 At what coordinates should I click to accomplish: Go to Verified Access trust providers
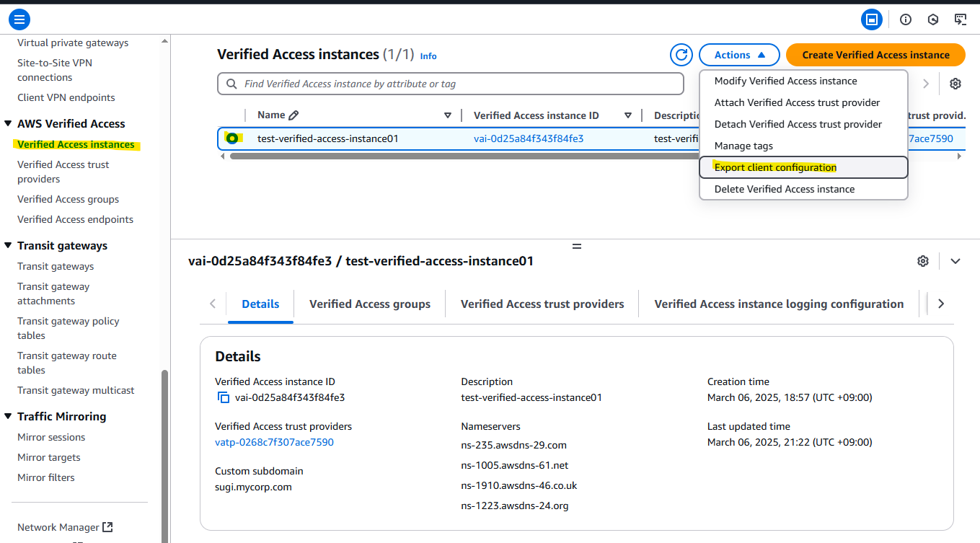(x=63, y=172)
